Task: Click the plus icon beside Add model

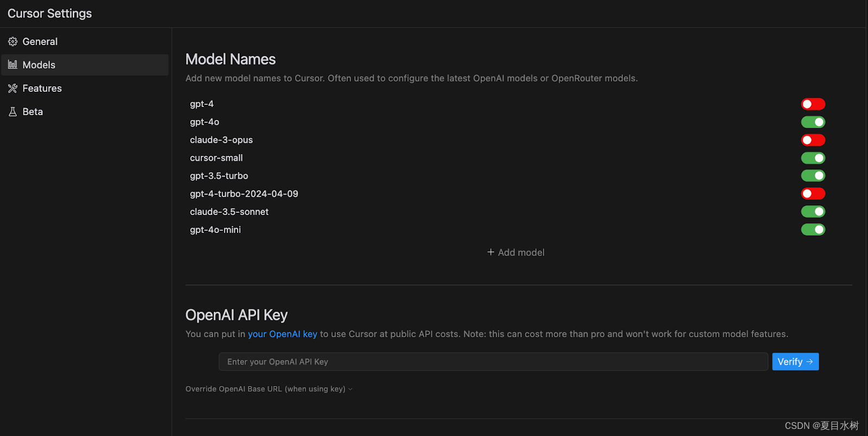Action: [x=490, y=252]
